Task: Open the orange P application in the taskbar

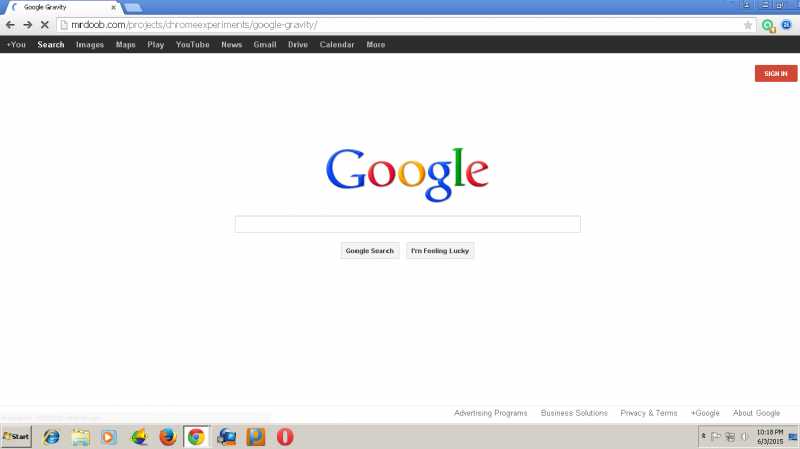Action: click(256, 437)
